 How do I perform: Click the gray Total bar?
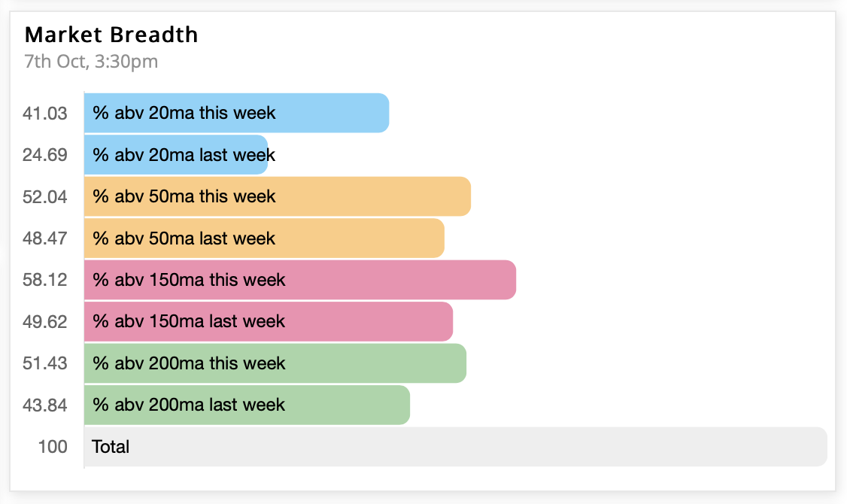(456, 447)
